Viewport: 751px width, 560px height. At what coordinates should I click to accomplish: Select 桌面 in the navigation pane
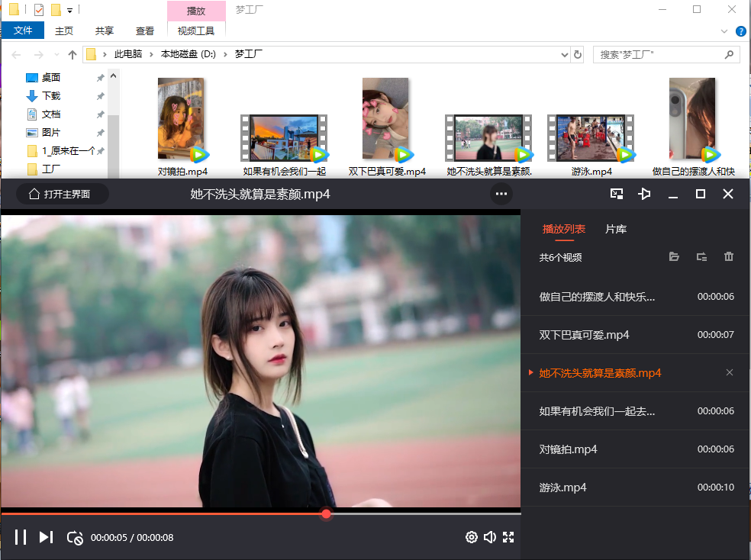[51, 78]
